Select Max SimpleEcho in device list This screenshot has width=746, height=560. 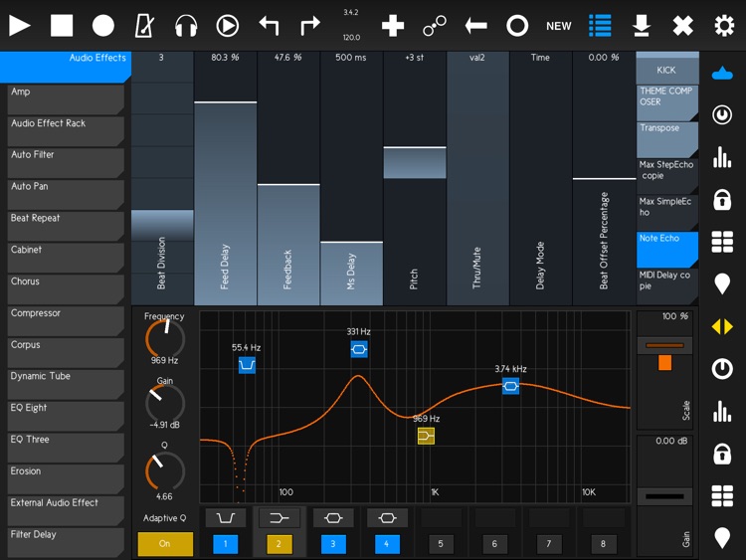pyautogui.click(x=666, y=208)
